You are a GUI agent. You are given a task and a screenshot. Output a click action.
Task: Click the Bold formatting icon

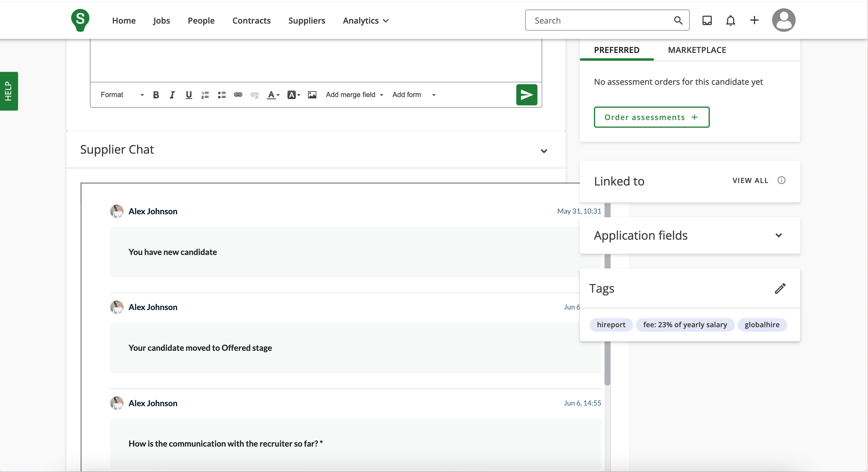click(x=156, y=95)
